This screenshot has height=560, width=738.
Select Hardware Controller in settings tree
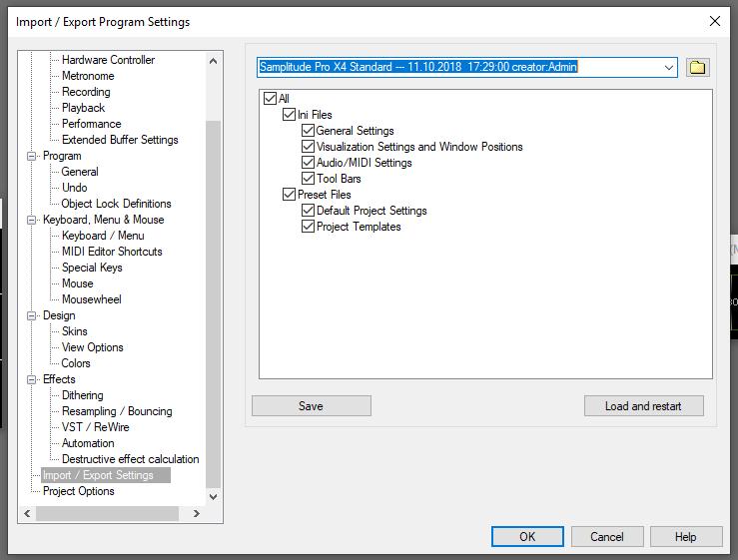[108, 60]
